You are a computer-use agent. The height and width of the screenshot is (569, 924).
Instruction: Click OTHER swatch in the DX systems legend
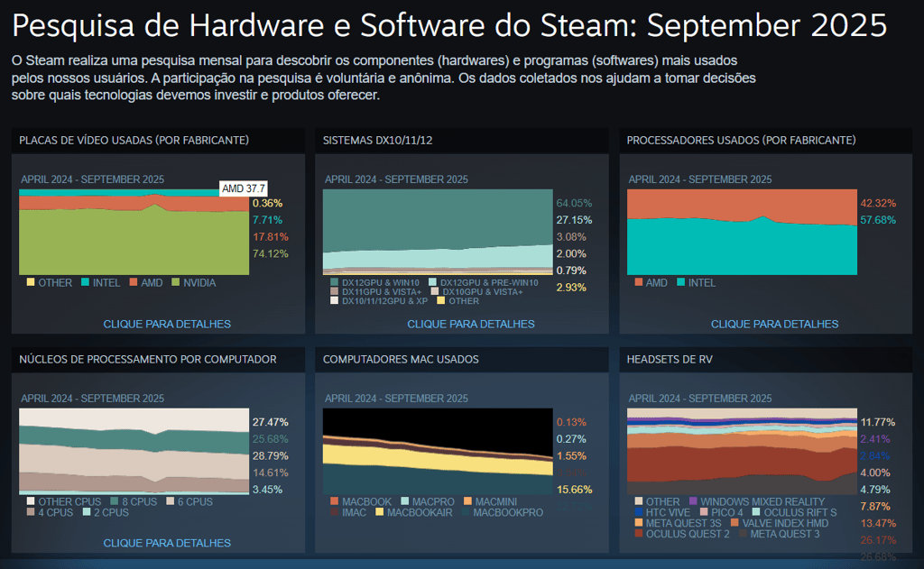(x=440, y=300)
